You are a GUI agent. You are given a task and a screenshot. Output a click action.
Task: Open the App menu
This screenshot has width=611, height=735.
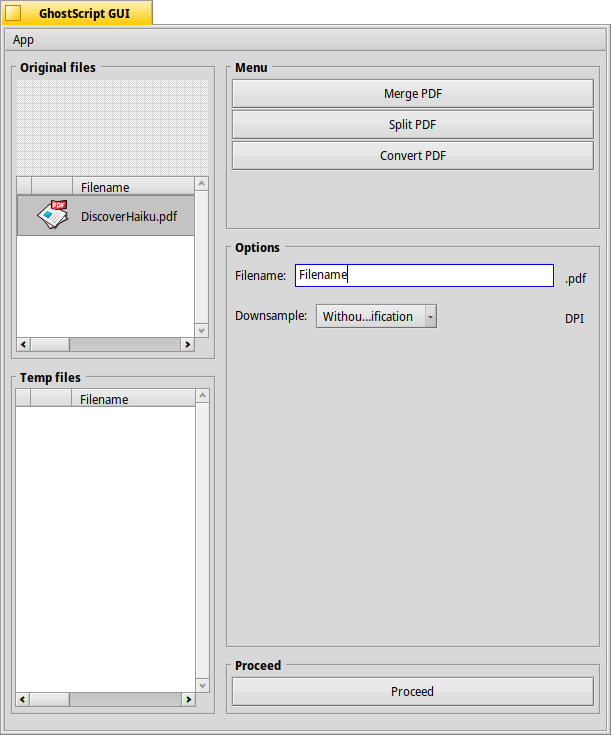pos(23,40)
